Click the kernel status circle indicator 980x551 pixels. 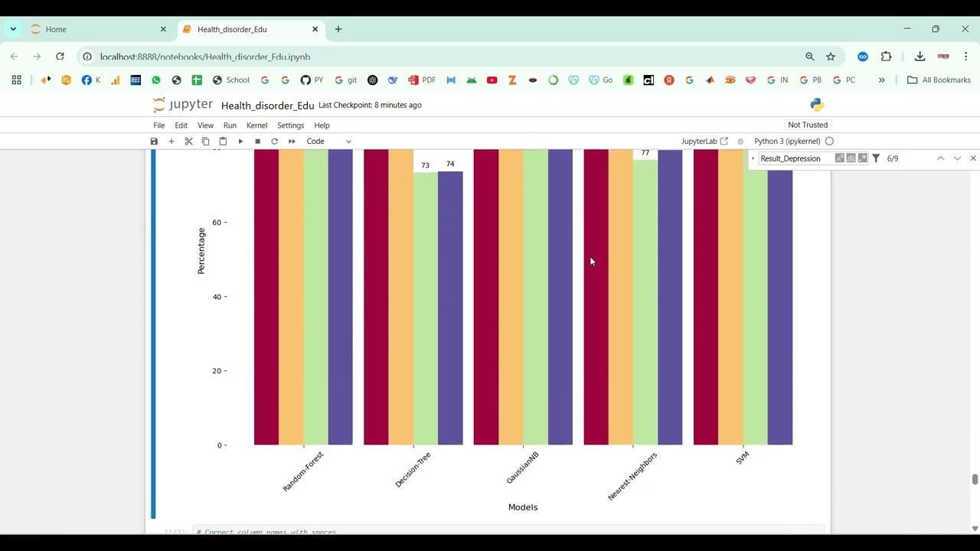[x=829, y=142]
